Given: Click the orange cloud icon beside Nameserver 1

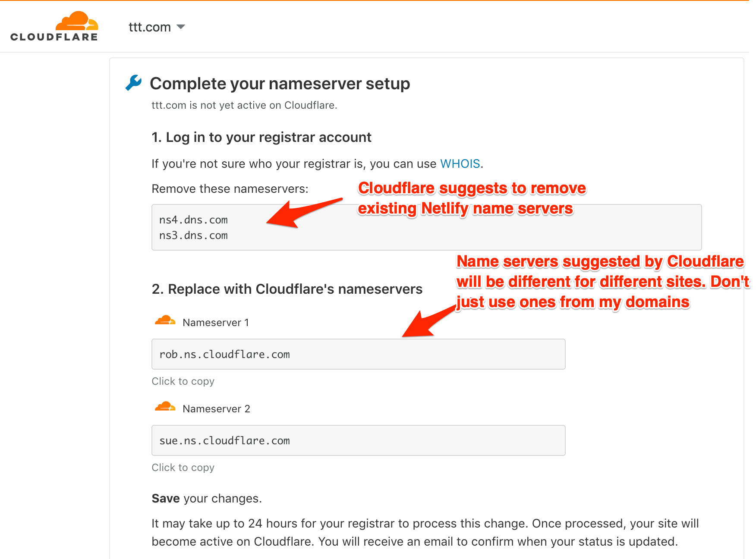Looking at the screenshot, I should [x=164, y=320].
